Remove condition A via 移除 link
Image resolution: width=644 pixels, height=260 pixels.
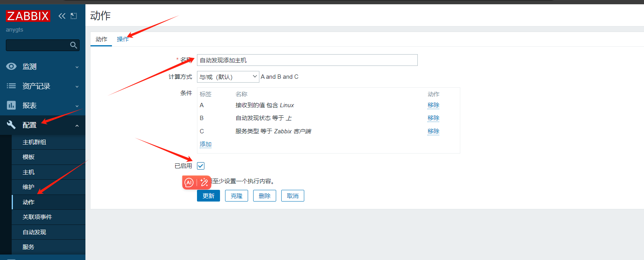pos(433,105)
